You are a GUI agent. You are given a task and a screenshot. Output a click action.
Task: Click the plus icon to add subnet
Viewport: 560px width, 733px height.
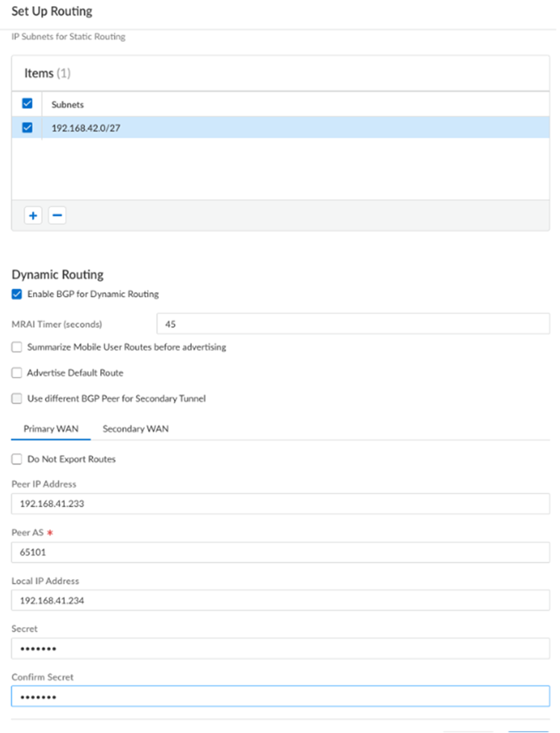[33, 216]
